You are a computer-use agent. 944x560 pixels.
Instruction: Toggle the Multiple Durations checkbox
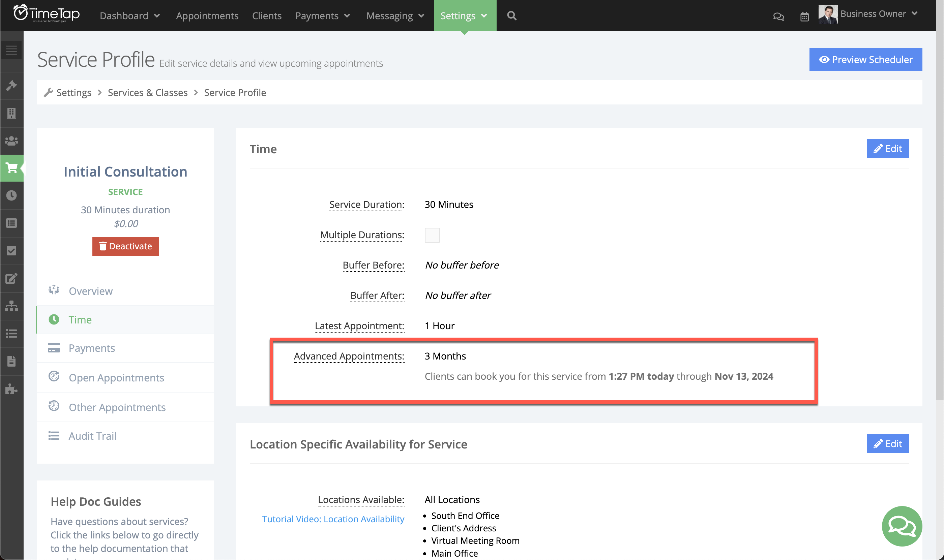(x=432, y=235)
